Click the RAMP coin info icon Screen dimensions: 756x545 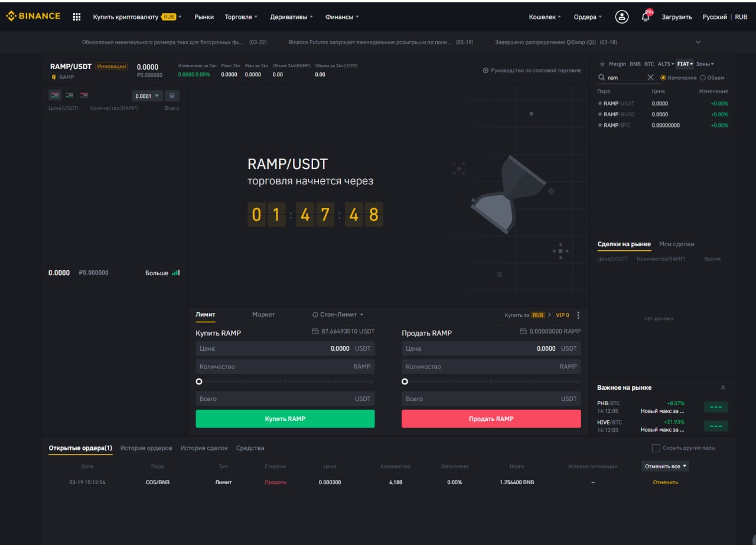pyautogui.click(x=54, y=77)
